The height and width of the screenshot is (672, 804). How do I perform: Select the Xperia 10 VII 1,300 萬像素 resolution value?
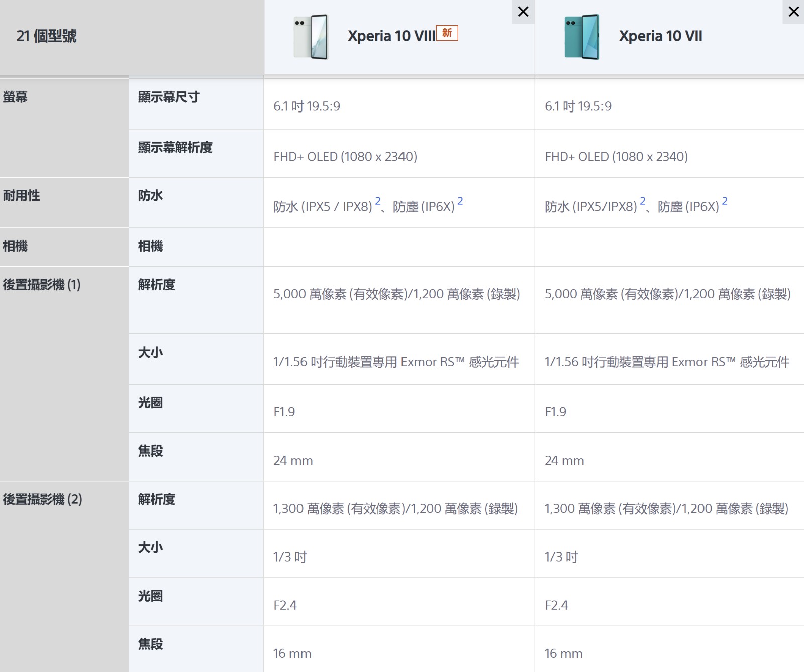click(667, 509)
